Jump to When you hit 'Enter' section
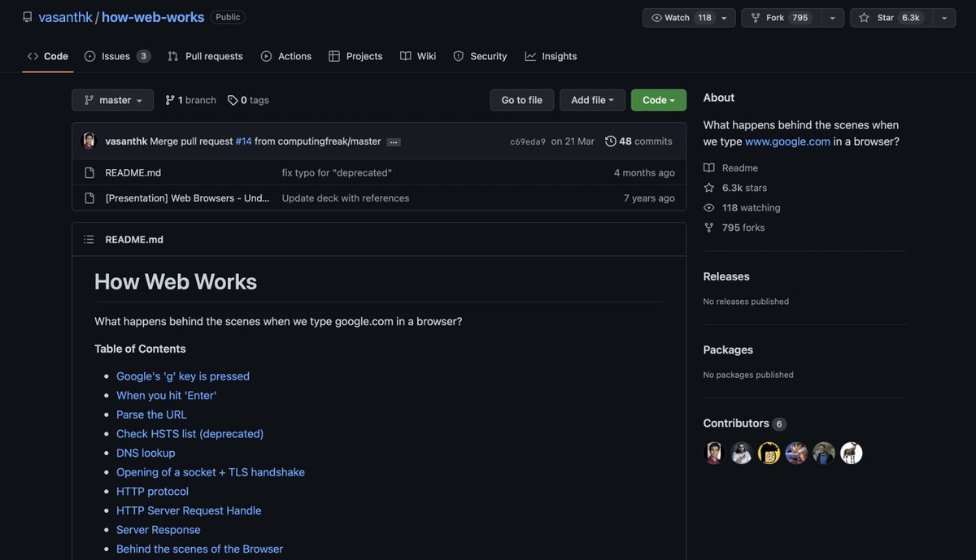976x560 pixels. [x=167, y=395]
